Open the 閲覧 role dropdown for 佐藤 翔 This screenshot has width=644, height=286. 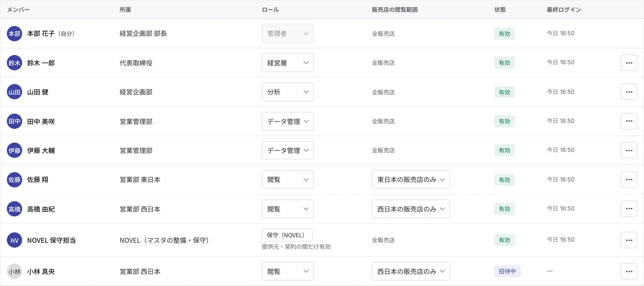pyautogui.click(x=288, y=180)
